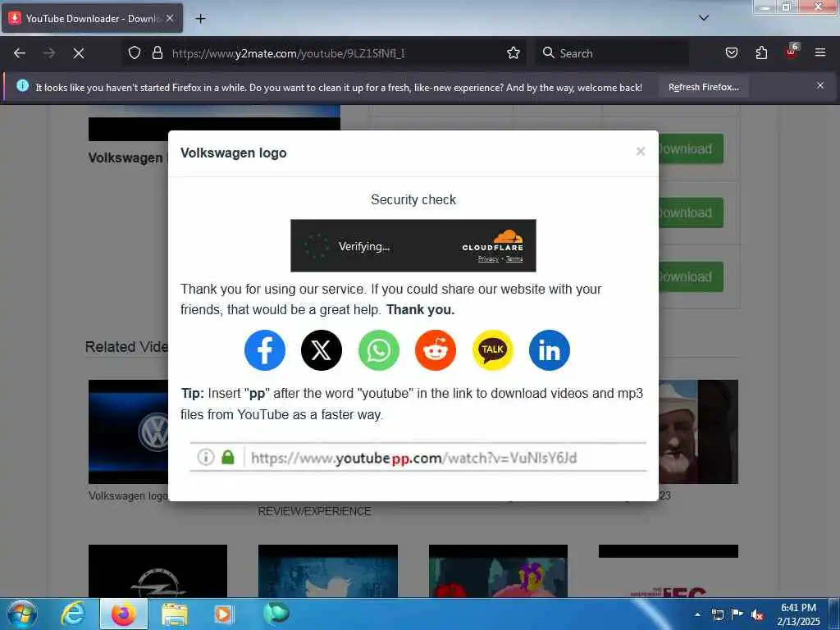Share on Reddit icon
This screenshot has width=840, height=630.
436,350
